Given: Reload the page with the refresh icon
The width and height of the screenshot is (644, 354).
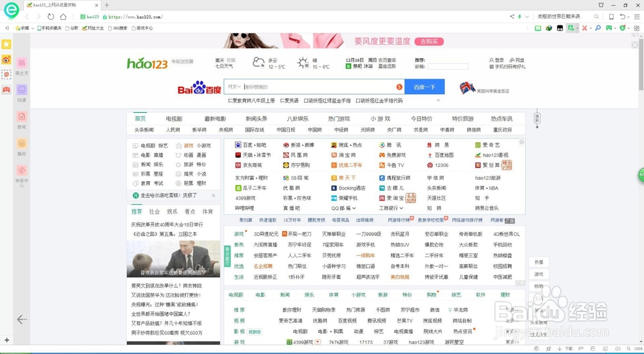Looking at the screenshot, I should point(50,17).
